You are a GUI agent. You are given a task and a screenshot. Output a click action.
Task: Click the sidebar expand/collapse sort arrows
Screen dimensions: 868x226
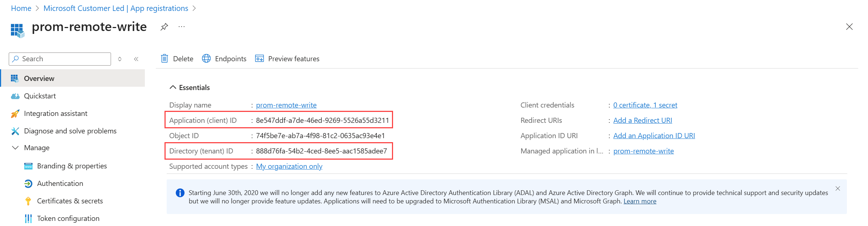[120, 59]
